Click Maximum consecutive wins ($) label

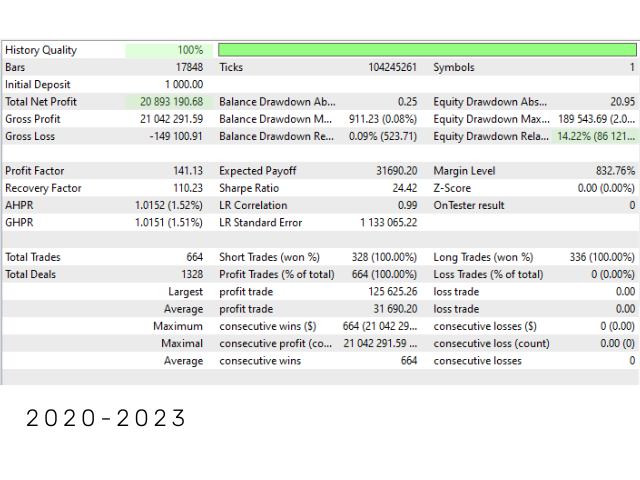click(x=268, y=326)
